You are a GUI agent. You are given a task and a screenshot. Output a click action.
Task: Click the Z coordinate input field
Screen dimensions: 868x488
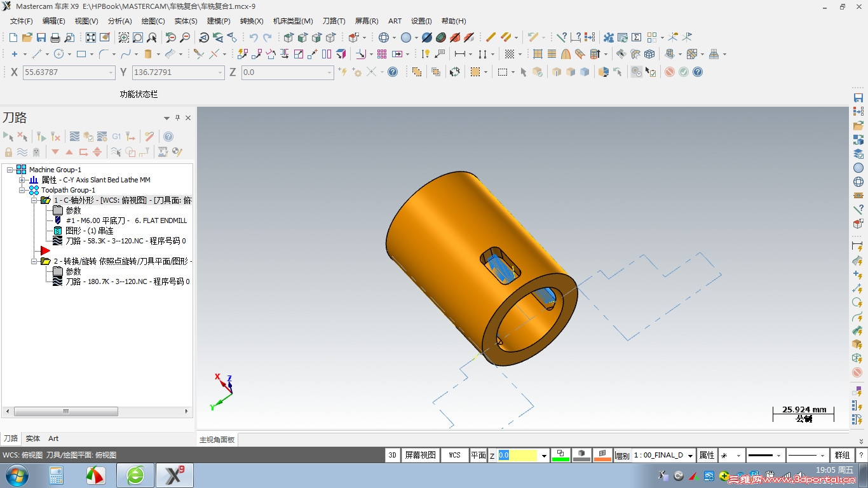coord(287,72)
